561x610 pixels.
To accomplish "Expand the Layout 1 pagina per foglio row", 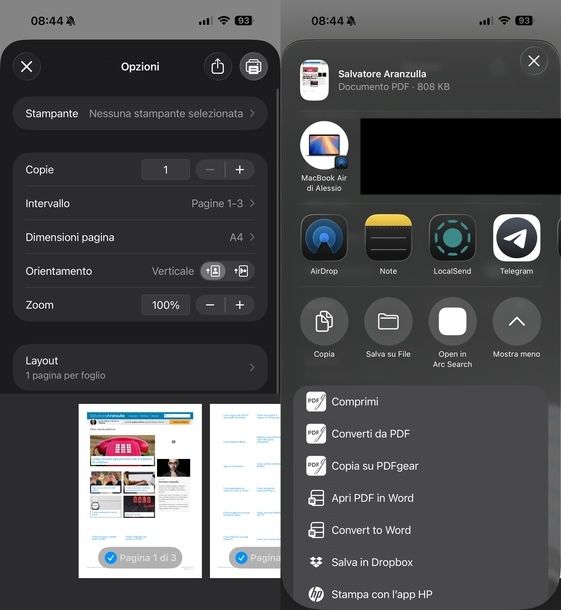I will (x=140, y=368).
